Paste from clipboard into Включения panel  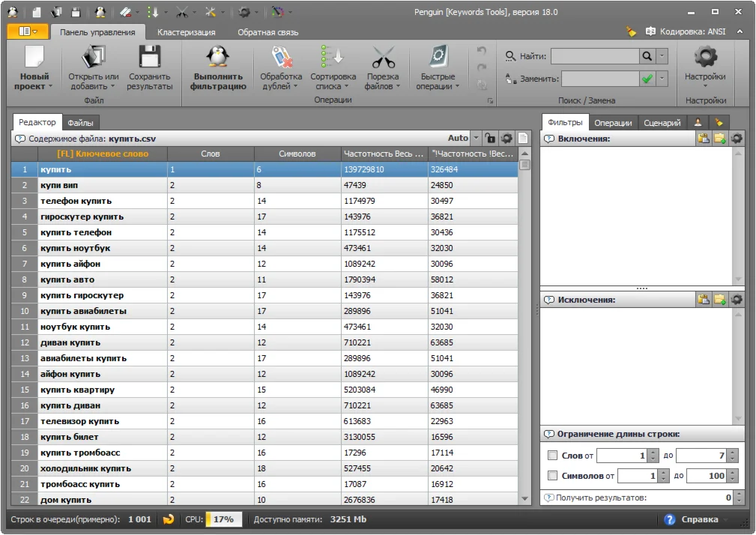[x=703, y=139]
